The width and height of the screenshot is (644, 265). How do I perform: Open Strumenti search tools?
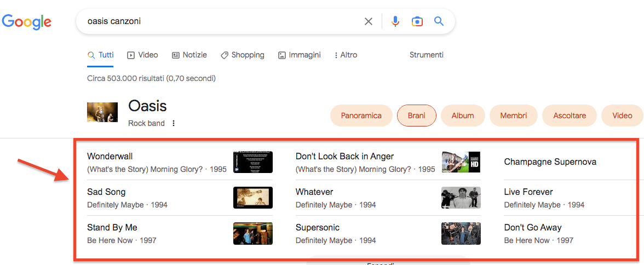(426, 55)
